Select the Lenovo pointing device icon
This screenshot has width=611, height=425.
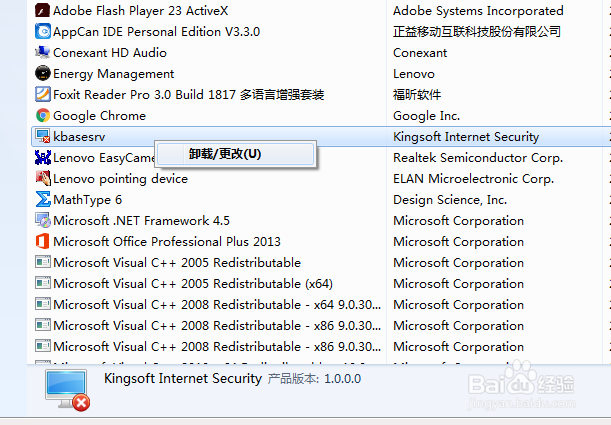pyautogui.click(x=43, y=178)
